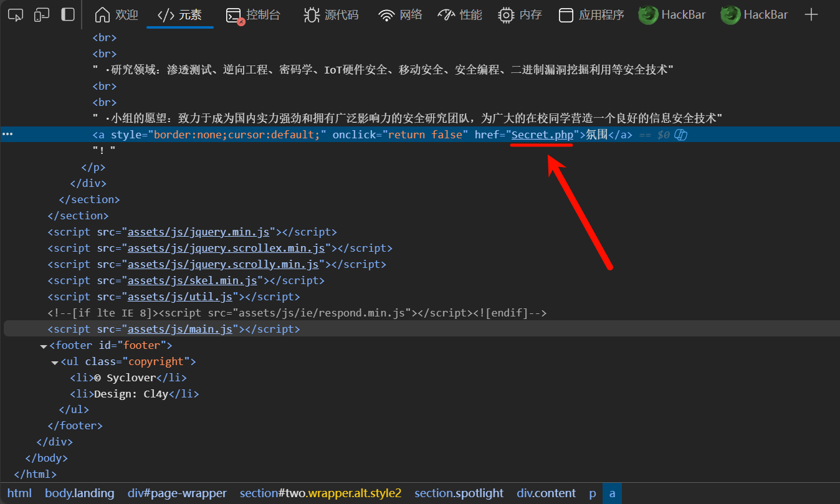The height and width of the screenshot is (504, 840).
Task: Open the 性能 performance tab
Action: (460, 15)
